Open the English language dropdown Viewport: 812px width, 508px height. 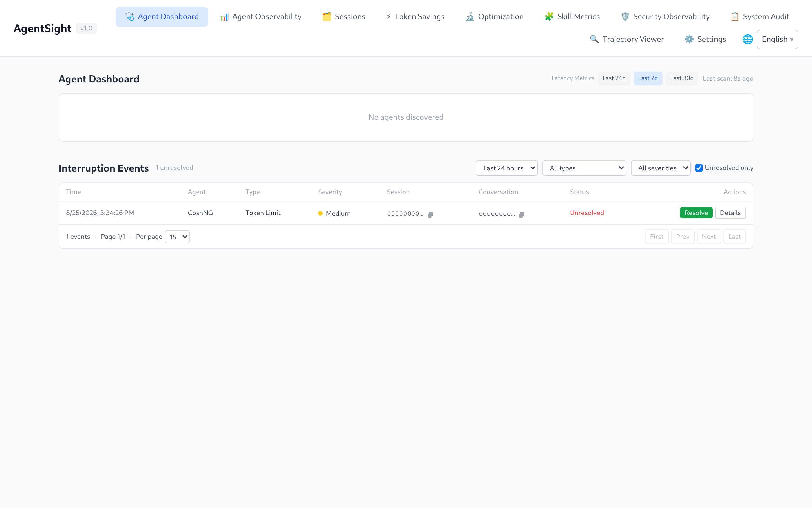777,39
